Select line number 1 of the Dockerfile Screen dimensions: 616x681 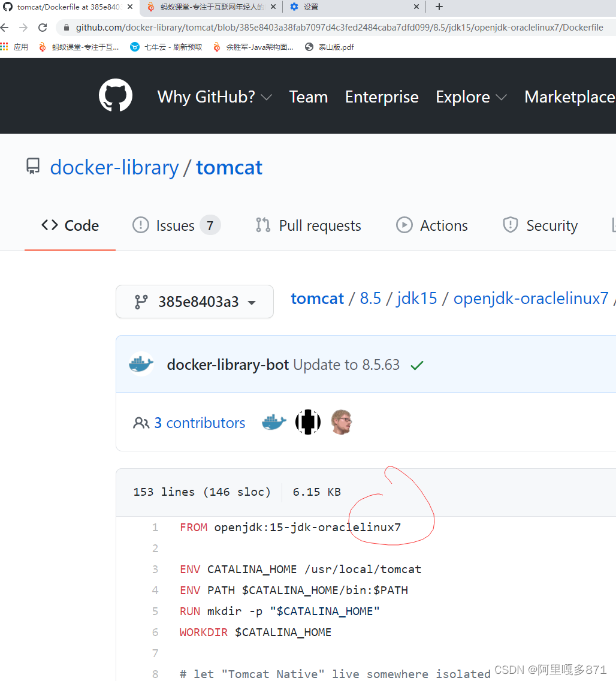[155, 528]
